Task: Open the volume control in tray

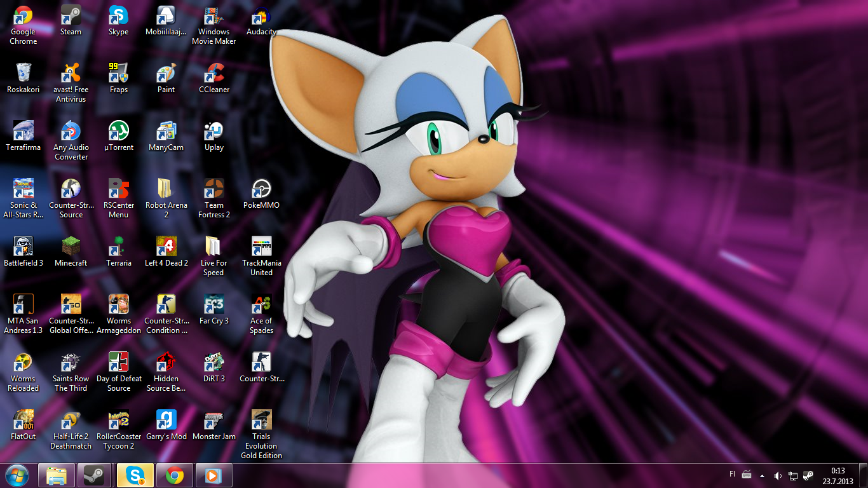Action: coord(778,475)
